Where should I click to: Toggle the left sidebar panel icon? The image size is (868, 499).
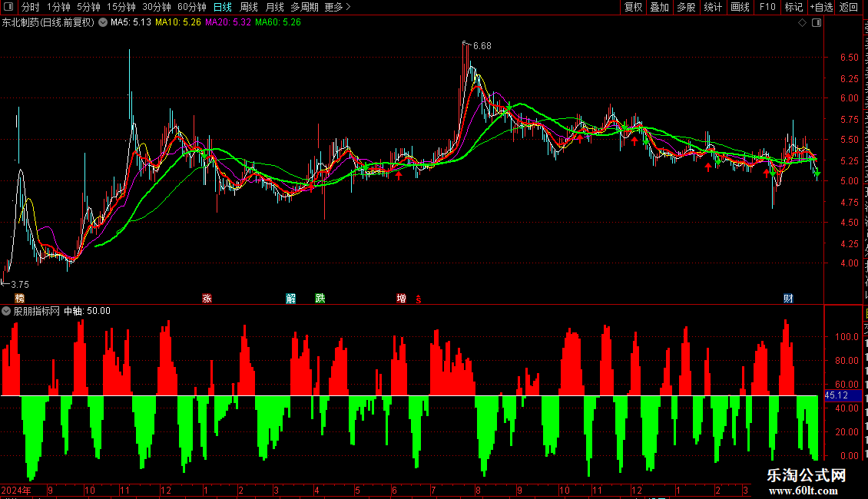click(8, 7)
